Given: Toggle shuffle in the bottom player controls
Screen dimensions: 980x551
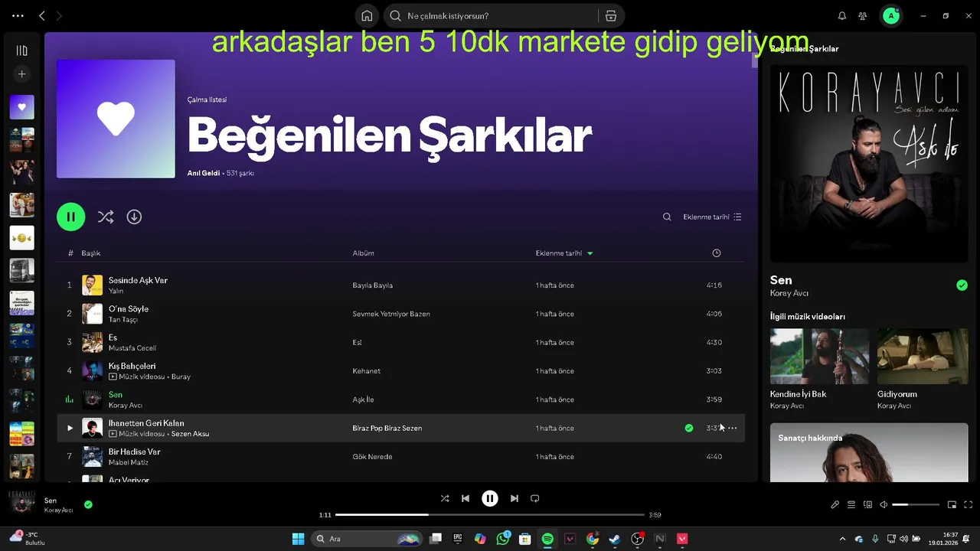Looking at the screenshot, I should click(445, 498).
